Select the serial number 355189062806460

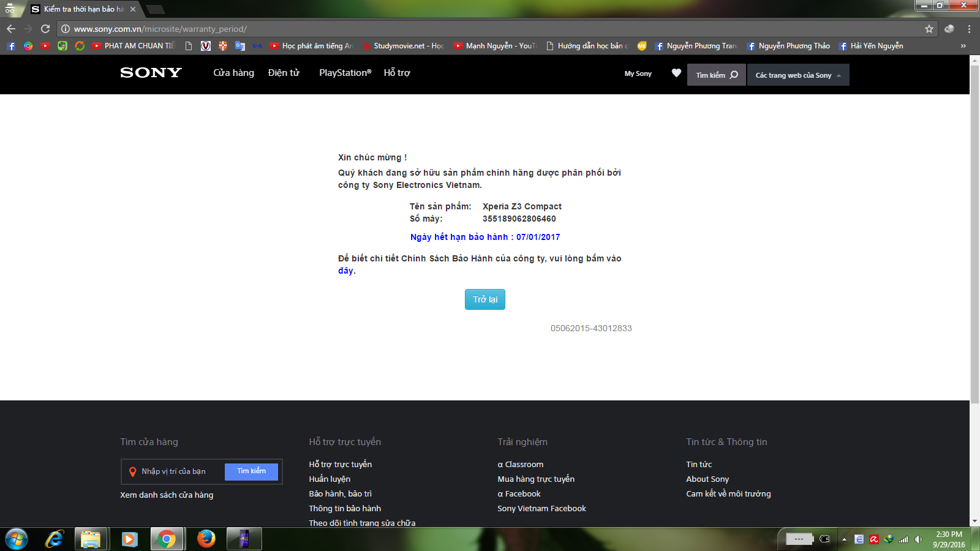click(519, 219)
